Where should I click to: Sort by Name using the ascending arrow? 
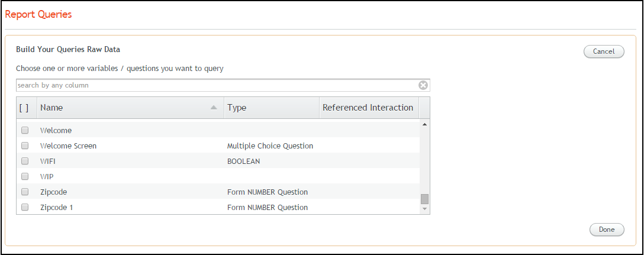(x=214, y=108)
